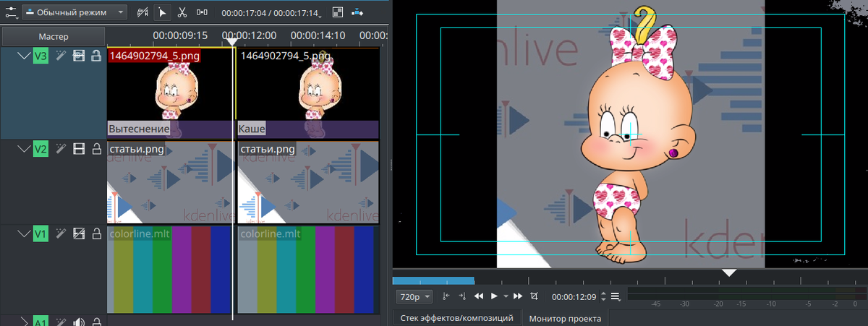This screenshot has height=326, width=868.
Task: Toggle the monitor crop edit mode icon
Action: point(535,296)
